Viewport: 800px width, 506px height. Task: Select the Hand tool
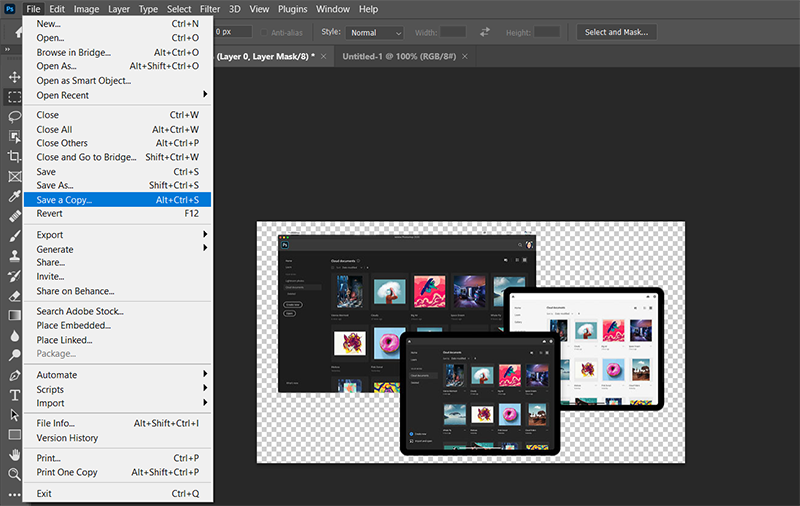pos(14,454)
